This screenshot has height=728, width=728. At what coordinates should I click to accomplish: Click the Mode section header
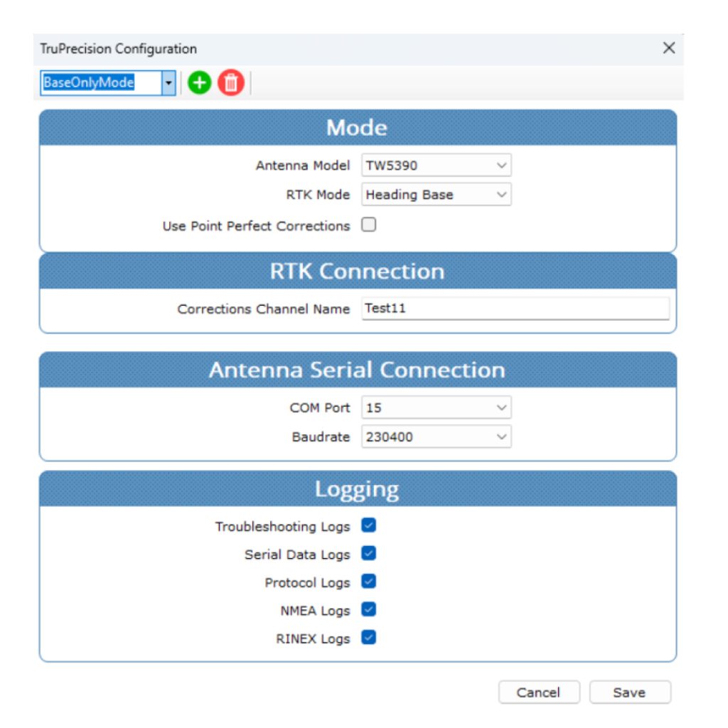(357, 128)
